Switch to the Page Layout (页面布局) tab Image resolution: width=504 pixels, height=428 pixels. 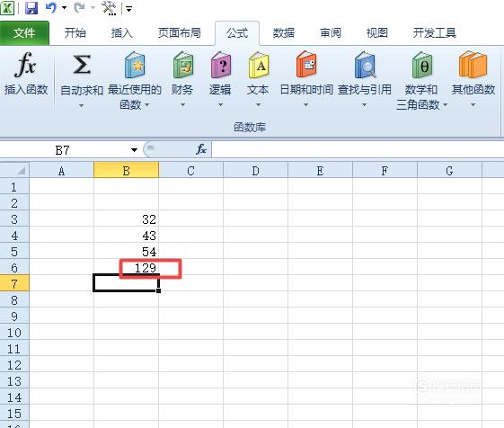click(x=180, y=33)
